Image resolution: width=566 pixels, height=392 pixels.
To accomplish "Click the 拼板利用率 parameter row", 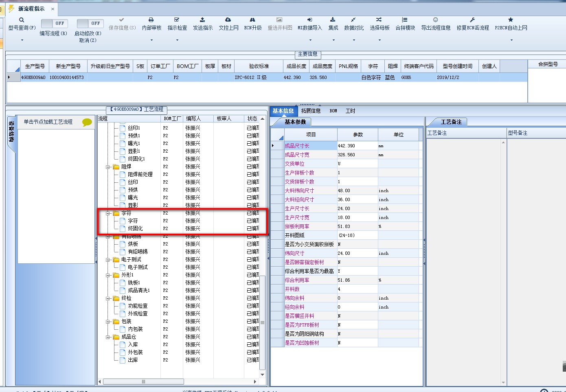I will pos(344,226).
